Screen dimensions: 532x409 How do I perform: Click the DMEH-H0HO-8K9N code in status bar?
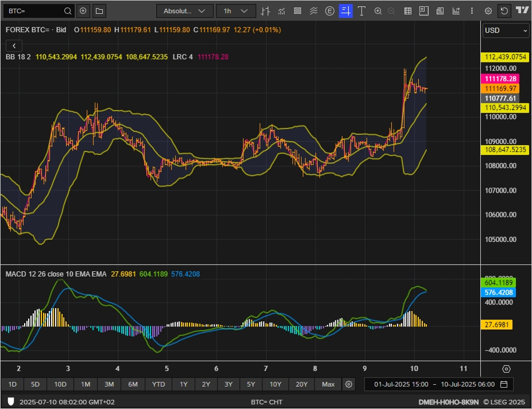(x=449, y=402)
